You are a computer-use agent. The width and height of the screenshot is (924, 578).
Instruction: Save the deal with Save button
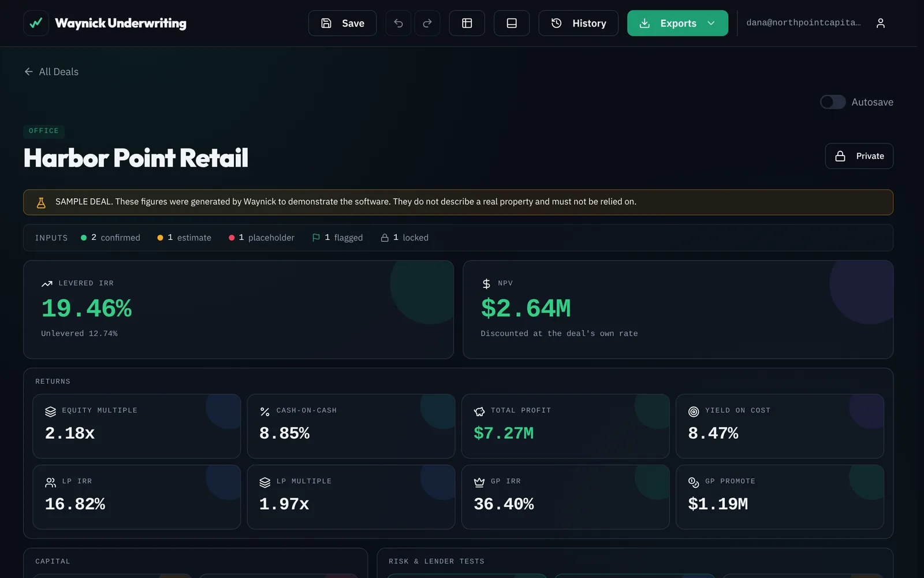coord(342,23)
